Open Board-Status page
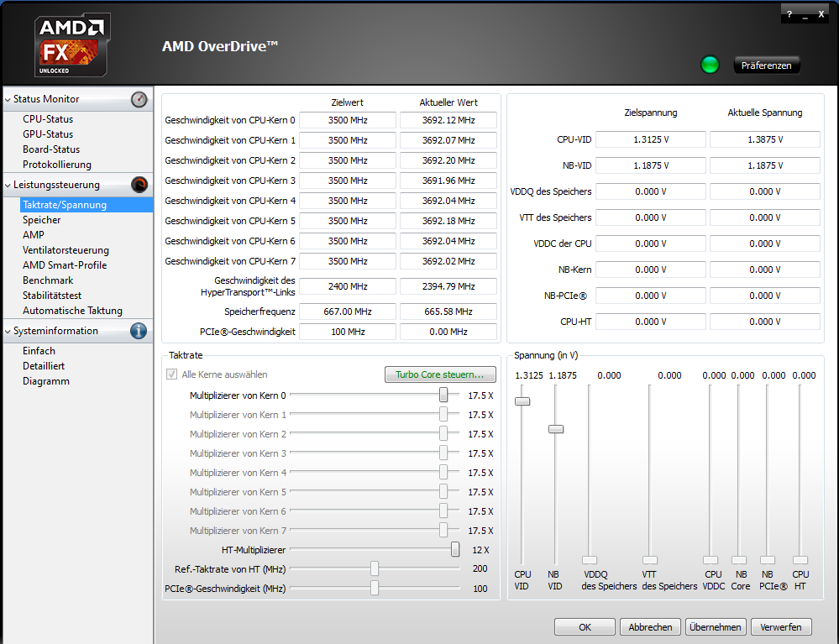 pyautogui.click(x=51, y=149)
